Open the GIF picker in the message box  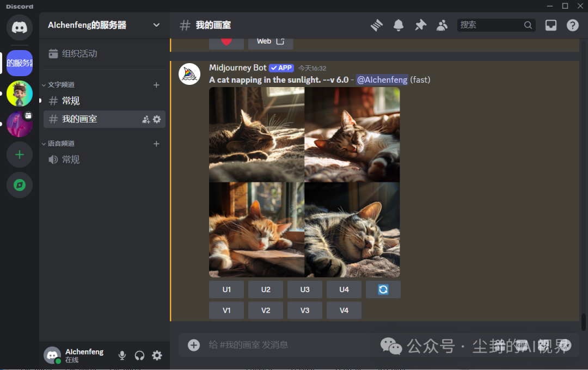pyautogui.click(x=522, y=346)
